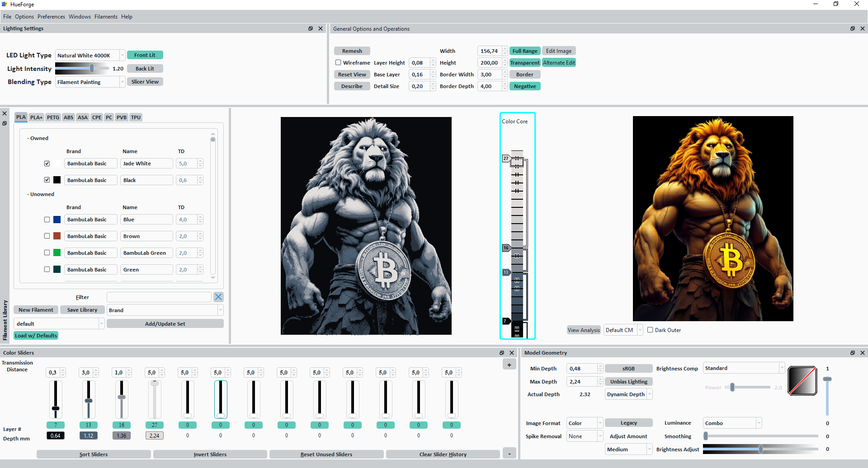
Task: Remove a color slider with the minus button
Action: 509,454
